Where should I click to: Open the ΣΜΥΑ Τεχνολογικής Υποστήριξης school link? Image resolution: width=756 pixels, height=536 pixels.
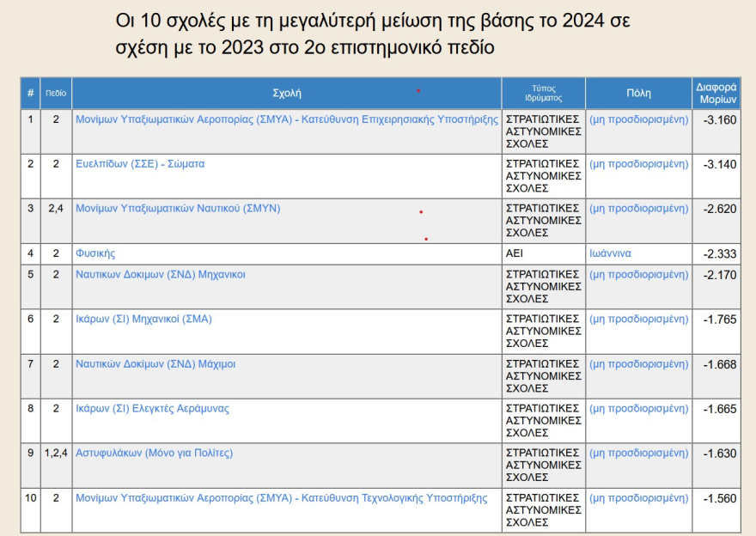tap(281, 497)
